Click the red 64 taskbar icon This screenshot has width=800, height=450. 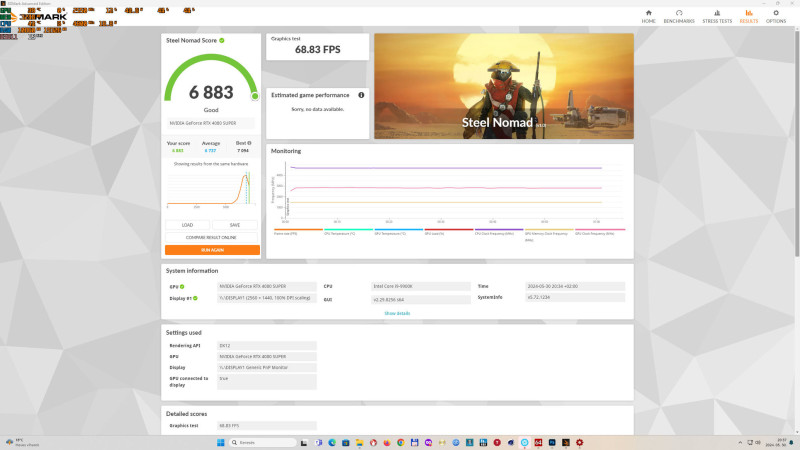[x=538, y=442]
